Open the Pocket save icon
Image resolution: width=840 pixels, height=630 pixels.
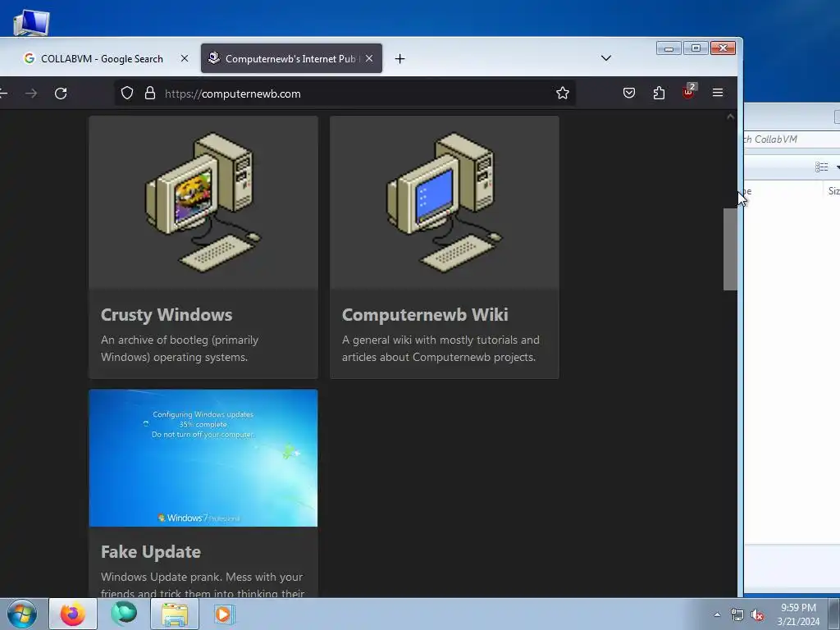click(629, 94)
